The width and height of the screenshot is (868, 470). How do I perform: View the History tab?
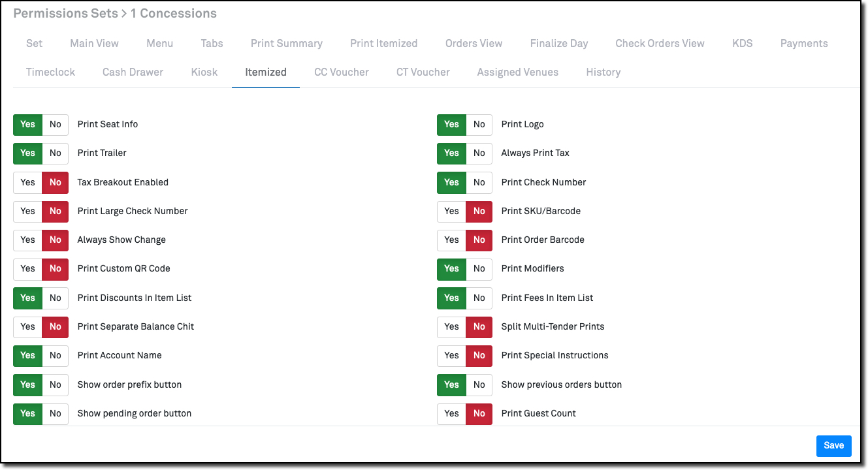click(x=603, y=72)
